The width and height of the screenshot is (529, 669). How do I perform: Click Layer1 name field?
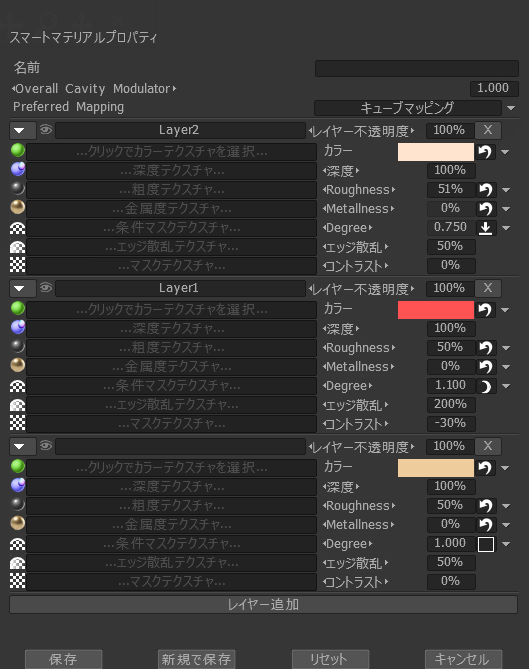180,288
